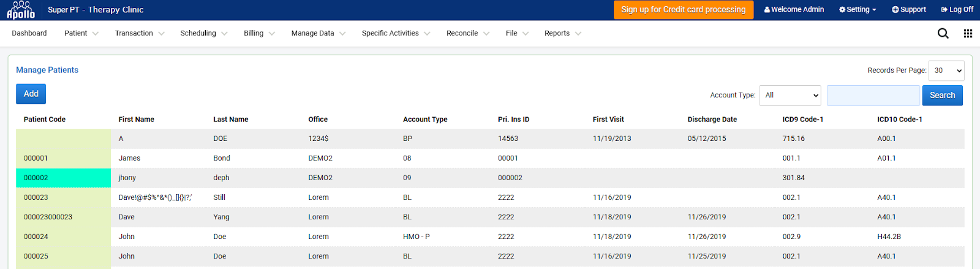Click the Log Off icon
Viewport: 980px width, 269px height.
pyautogui.click(x=944, y=10)
